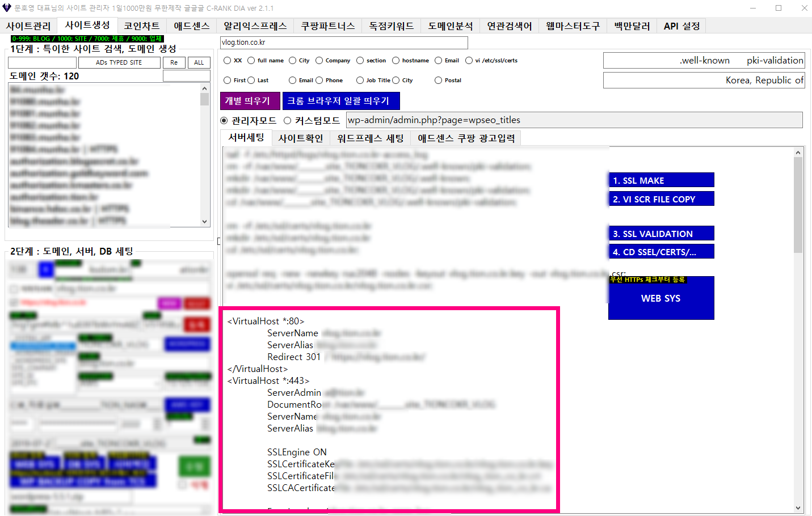The height and width of the screenshot is (516, 812).
Task: Click domain list scrollbar up arrow
Action: tap(205, 88)
